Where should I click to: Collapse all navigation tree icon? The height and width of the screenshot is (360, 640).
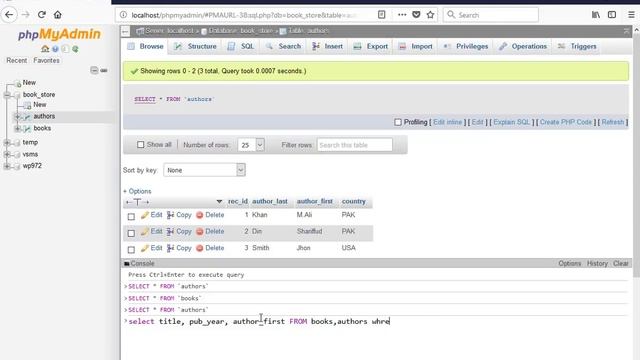pos(94,70)
